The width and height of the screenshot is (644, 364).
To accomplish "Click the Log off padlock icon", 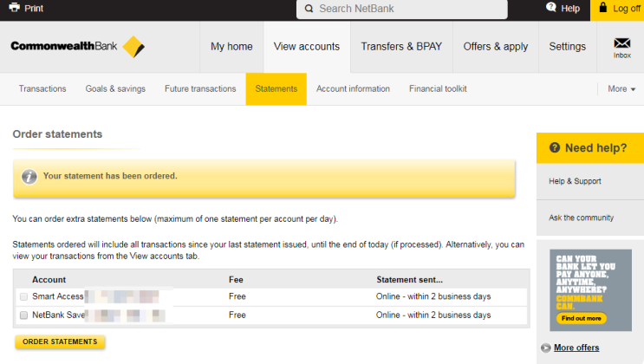I will (x=603, y=8).
